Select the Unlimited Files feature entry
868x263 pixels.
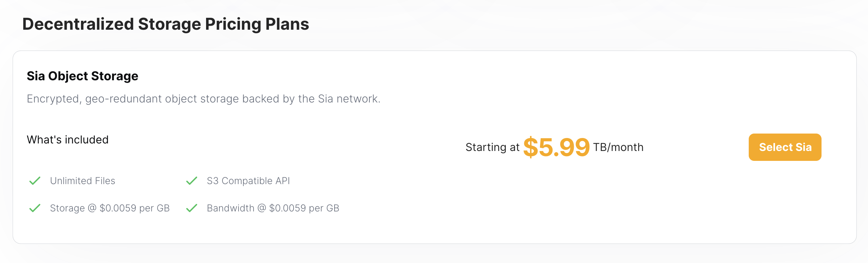pos(82,181)
